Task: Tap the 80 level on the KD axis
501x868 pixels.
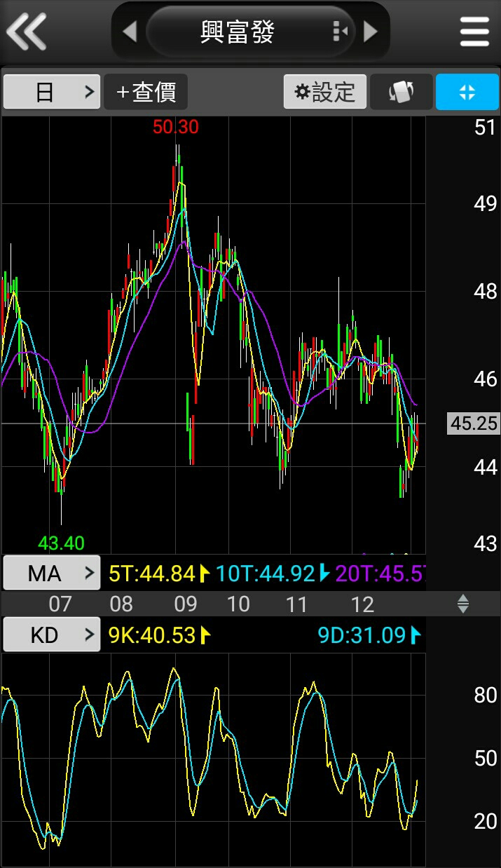Action: point(486,695)
